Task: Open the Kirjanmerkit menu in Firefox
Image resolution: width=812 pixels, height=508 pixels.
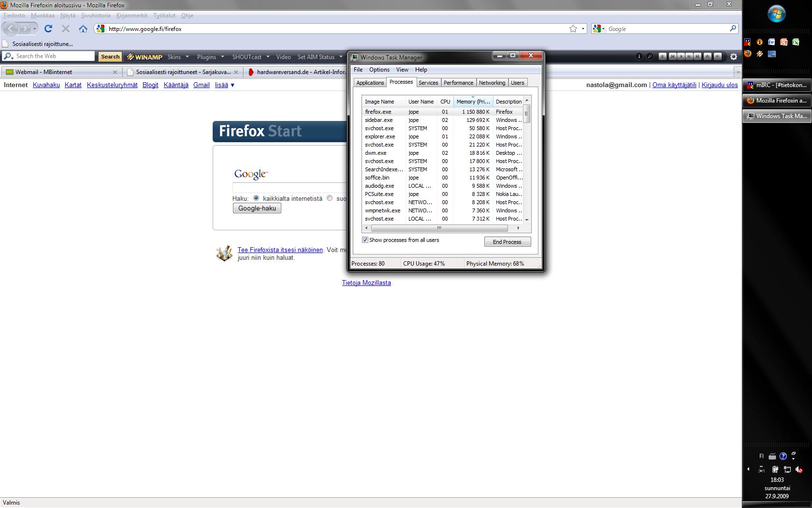Action: point(131,15)
